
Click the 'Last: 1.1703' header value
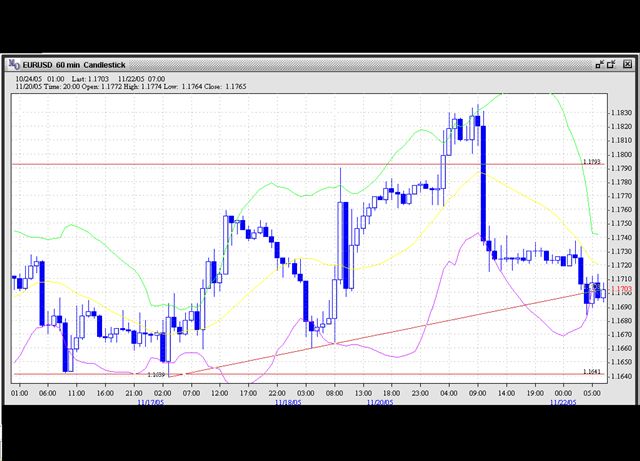tap(90, 79)
